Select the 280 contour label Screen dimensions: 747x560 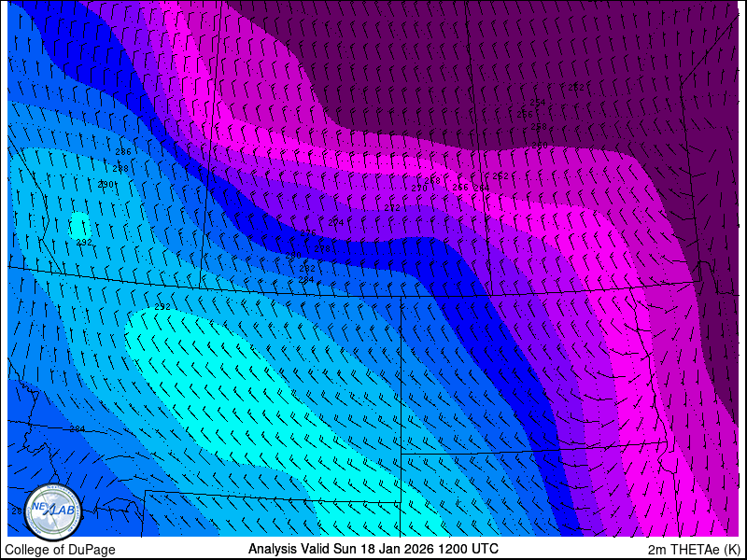tap(293, 256)
